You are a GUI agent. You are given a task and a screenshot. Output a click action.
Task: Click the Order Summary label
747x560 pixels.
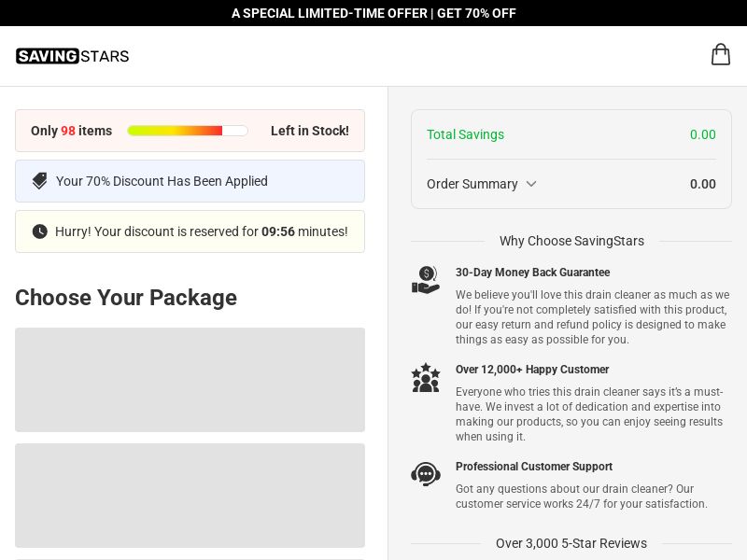[x=472, y=184]
